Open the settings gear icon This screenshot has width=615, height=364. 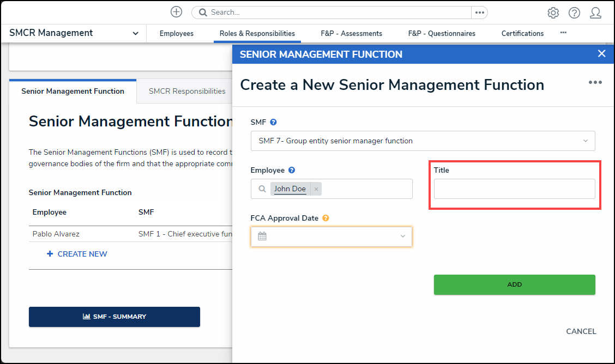(553, 13)
